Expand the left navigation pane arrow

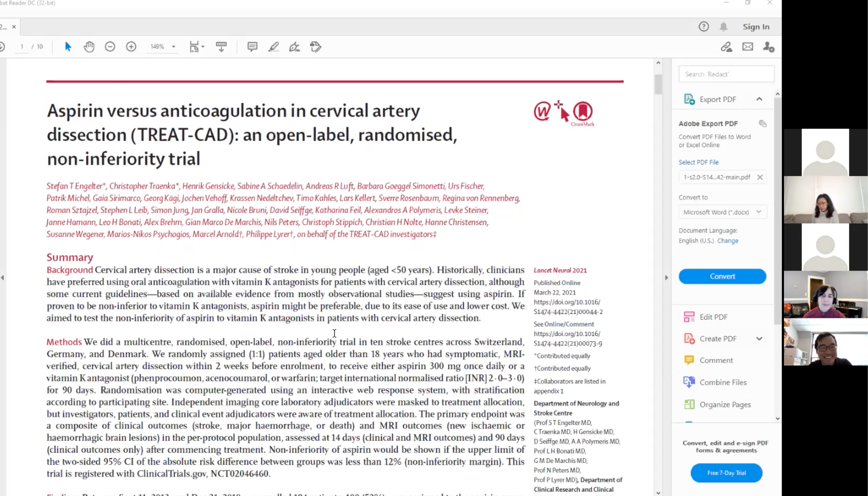(x=2, y=277)
